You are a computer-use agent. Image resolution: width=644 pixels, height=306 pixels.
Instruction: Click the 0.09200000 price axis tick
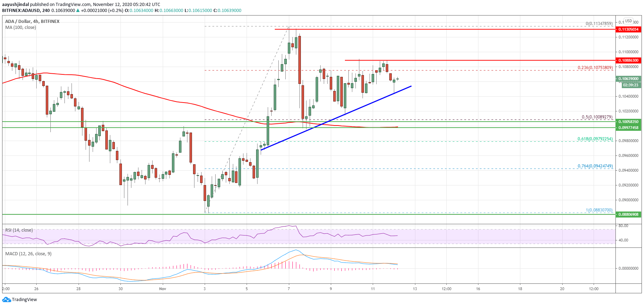pyautogui.click(x=628, y=185)
